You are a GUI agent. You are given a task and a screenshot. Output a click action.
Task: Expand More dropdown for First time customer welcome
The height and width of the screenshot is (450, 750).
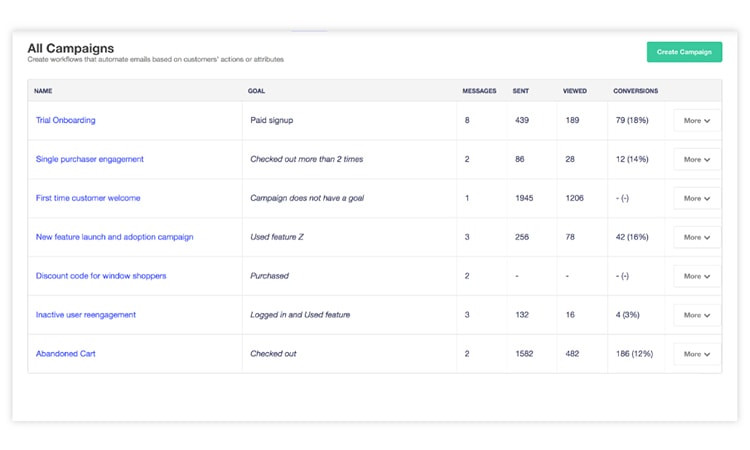(697, 198)
